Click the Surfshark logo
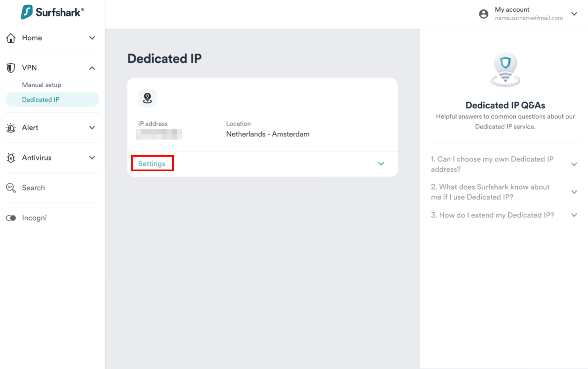The height and width of the screenshot is (369, 588). pos(52,12)
